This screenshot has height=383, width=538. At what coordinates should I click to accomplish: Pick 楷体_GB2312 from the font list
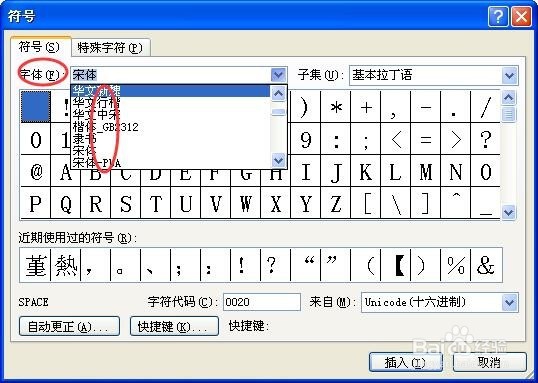point(170,127)
